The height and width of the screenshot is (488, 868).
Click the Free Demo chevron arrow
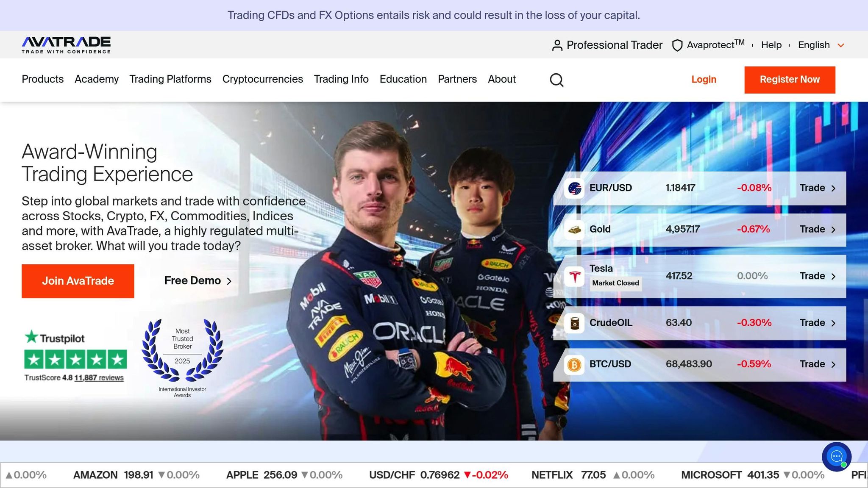(229, 281)
